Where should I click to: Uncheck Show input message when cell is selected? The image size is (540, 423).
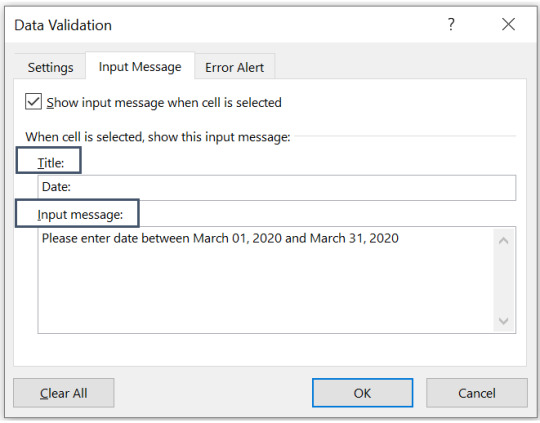(33, 102)
